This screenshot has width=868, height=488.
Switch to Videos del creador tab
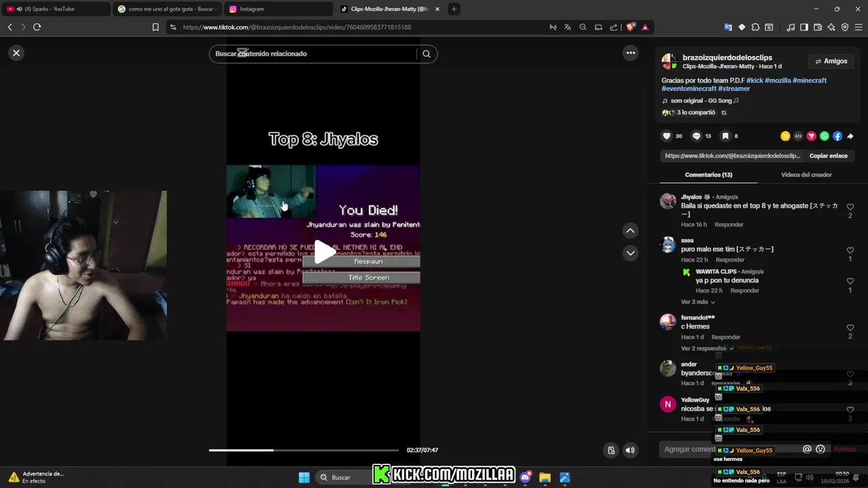point(806,175)
